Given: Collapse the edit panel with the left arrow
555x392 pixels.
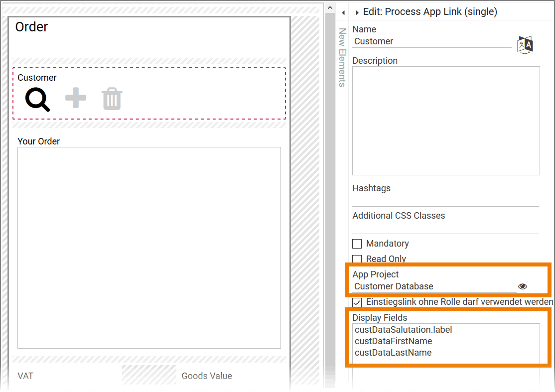Looking at the screenshot, I should pyautogui.click(x=342, y=11).
